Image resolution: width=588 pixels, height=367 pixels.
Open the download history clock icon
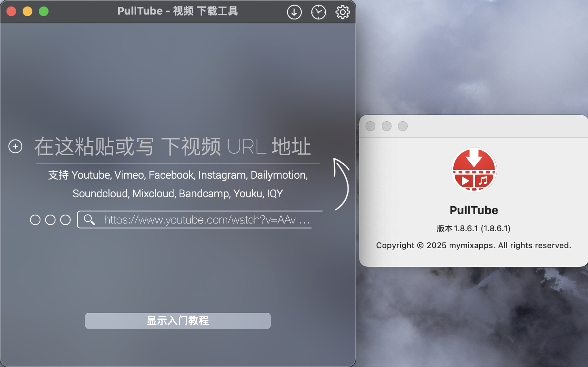pos(319,12)
